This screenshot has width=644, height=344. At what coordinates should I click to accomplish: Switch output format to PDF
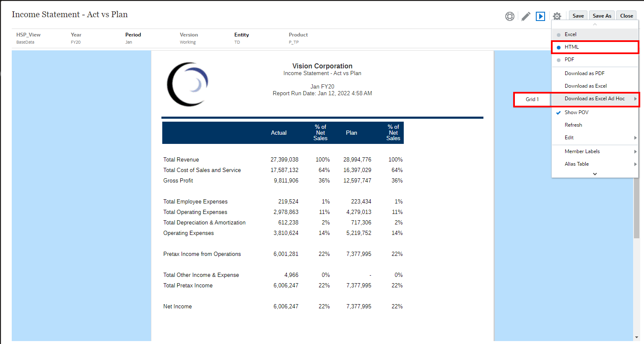(x=569, y=60)
